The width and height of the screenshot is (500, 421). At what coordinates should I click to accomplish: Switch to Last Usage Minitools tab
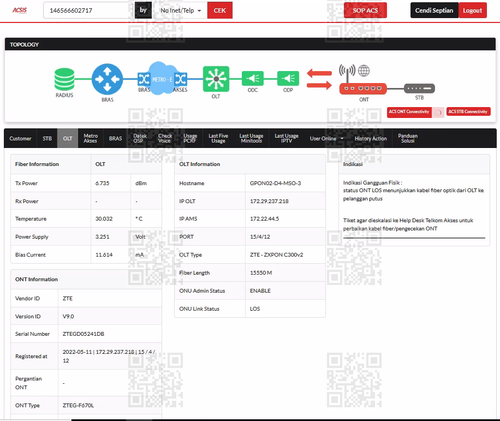point(251,138)
